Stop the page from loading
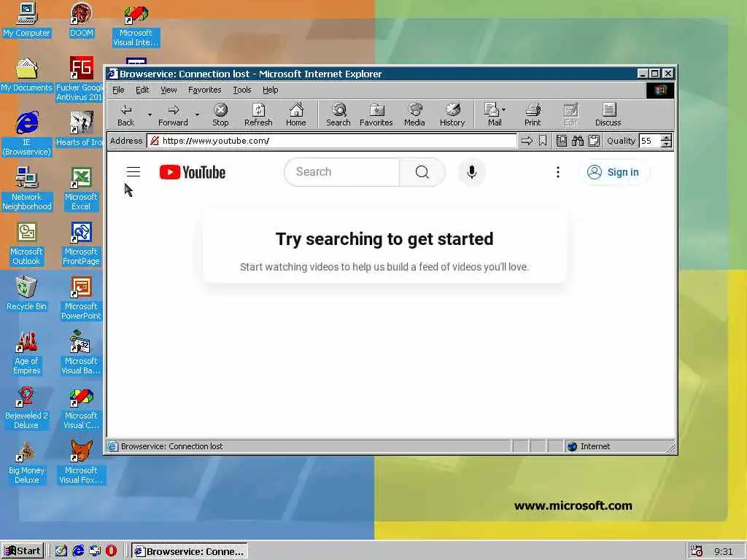This screenshot has width=747, height=560. click(220, 114)
